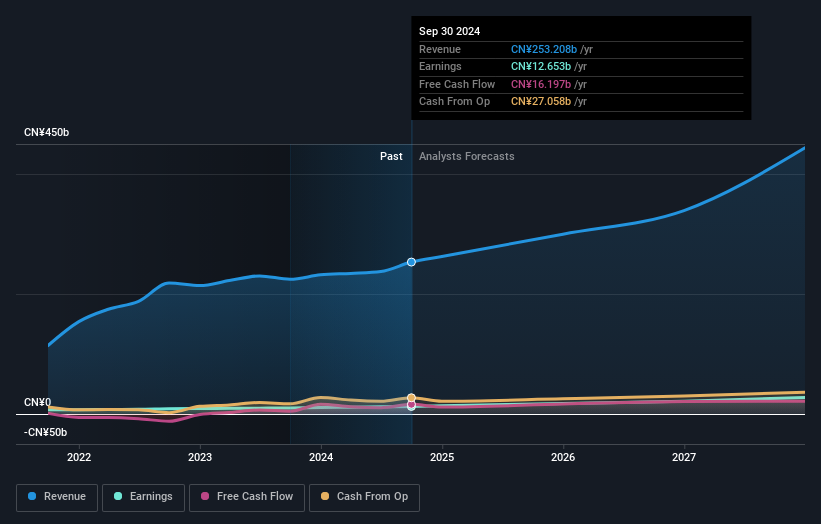Click the CN¥16.197b free cash flow value

click(541, 84)
